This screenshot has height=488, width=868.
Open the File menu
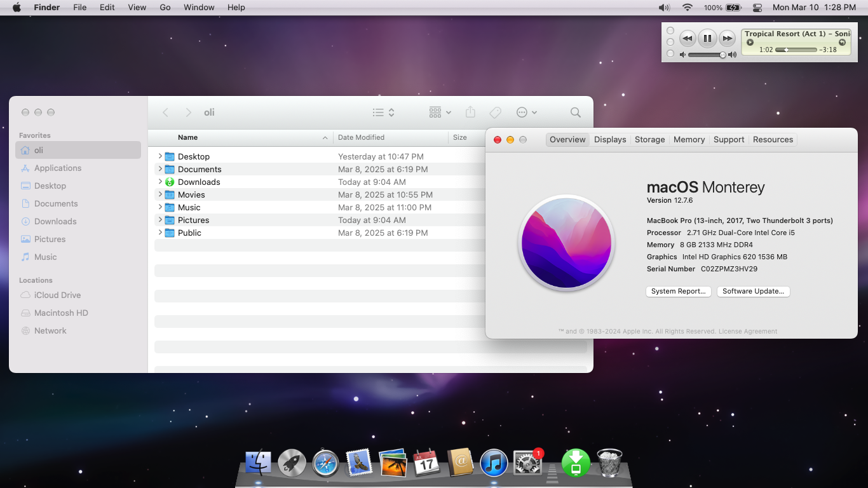pyautogui.click(x=80, y=8)
